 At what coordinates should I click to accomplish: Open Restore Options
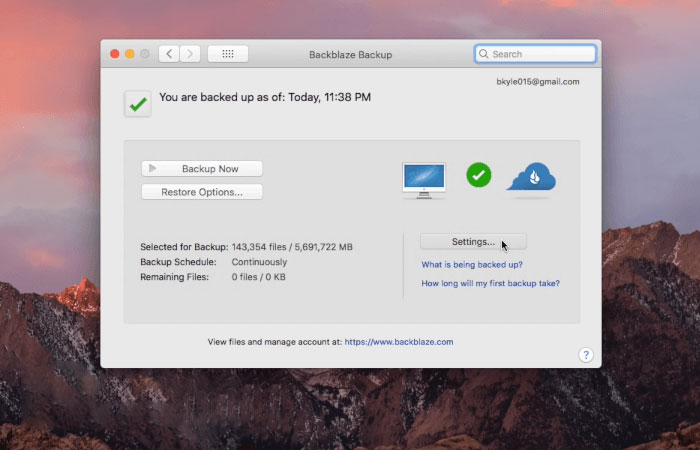tap(202, 192)
